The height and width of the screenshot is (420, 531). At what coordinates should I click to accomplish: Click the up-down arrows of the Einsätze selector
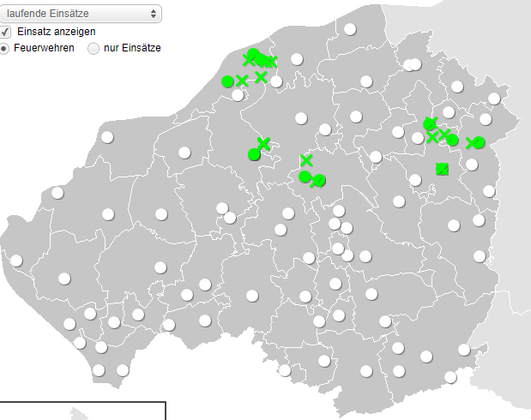point(154,14)
